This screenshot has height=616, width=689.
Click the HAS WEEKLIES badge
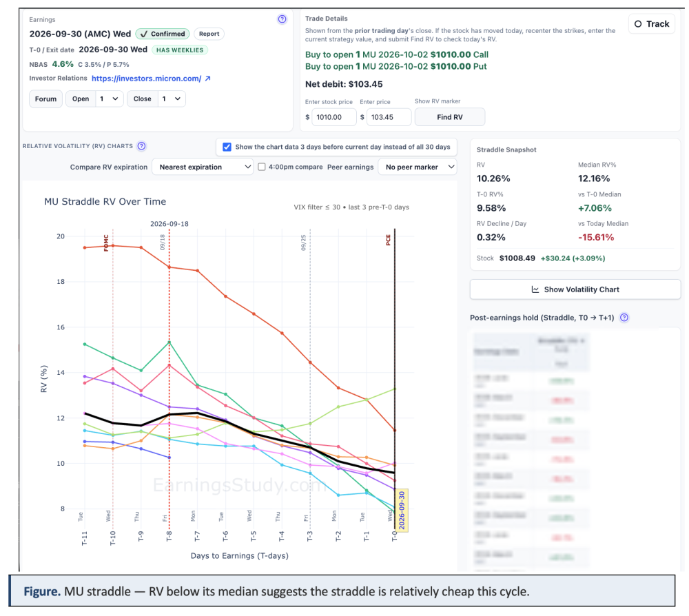(180, 50)
